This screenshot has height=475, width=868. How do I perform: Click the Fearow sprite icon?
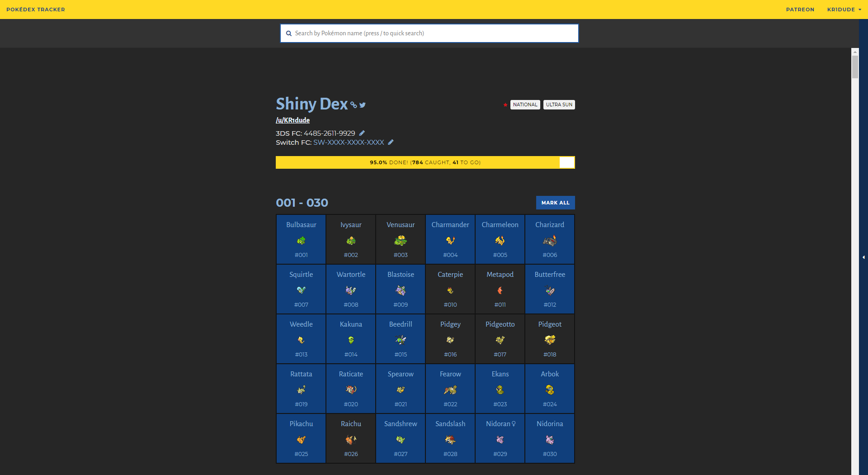coord(450,390)
